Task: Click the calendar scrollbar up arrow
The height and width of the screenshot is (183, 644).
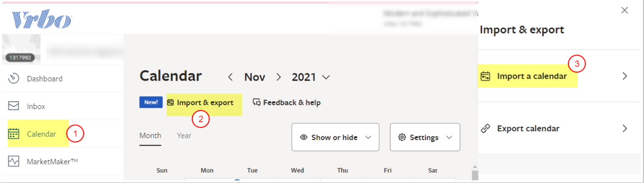Action: [475, 167]
